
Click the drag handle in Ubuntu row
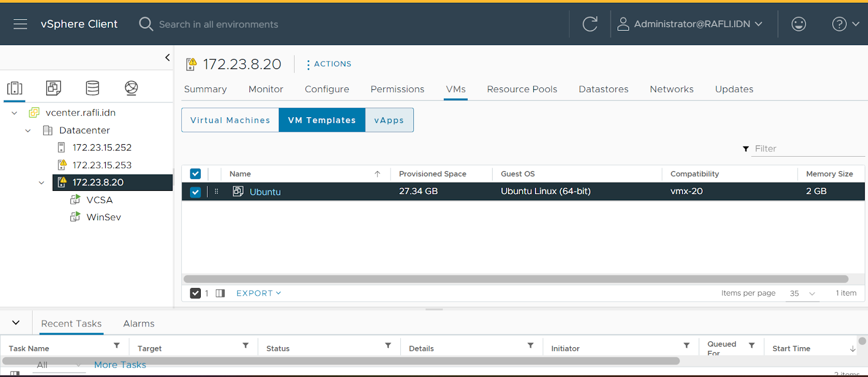point(216,191)
